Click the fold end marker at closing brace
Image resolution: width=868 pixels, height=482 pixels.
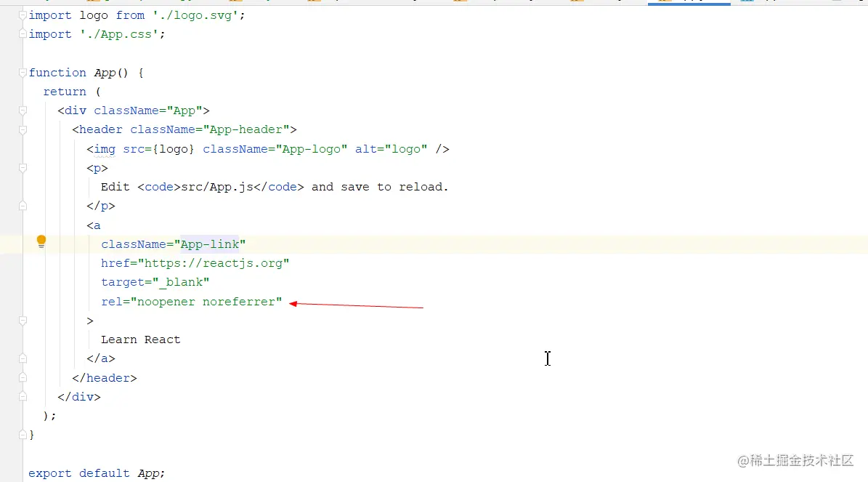pos(23,435)
